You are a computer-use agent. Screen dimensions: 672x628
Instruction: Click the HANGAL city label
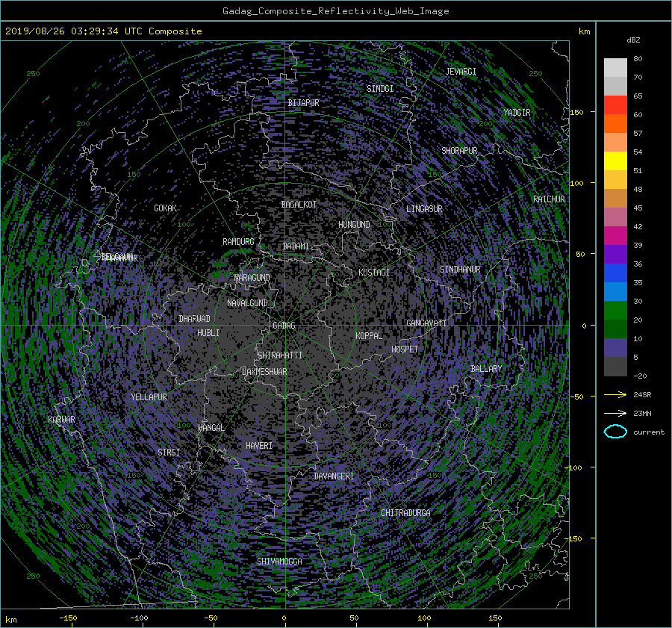(211, 428)
